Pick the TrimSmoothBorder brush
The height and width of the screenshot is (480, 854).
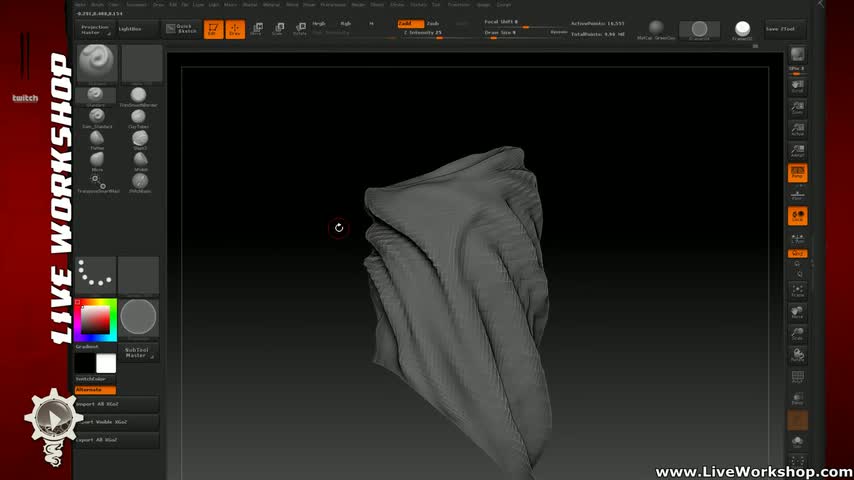pyautogui.click(x=138, y=97)
